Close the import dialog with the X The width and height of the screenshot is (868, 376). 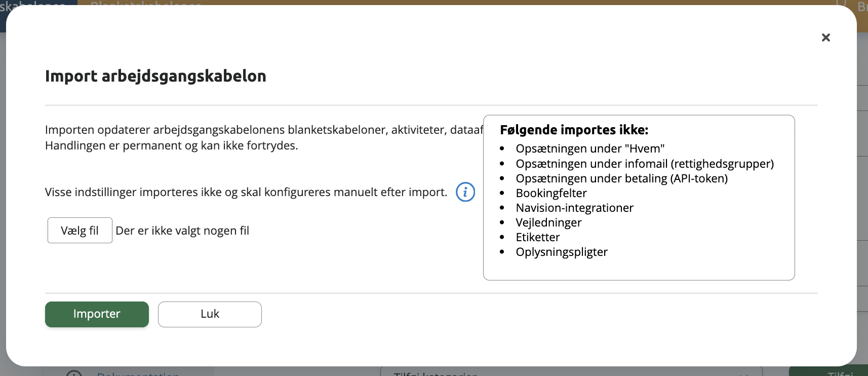click(825, 37)
